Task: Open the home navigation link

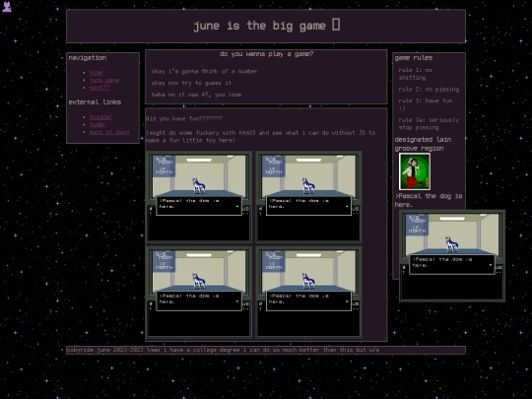Action: pos(96,73)
